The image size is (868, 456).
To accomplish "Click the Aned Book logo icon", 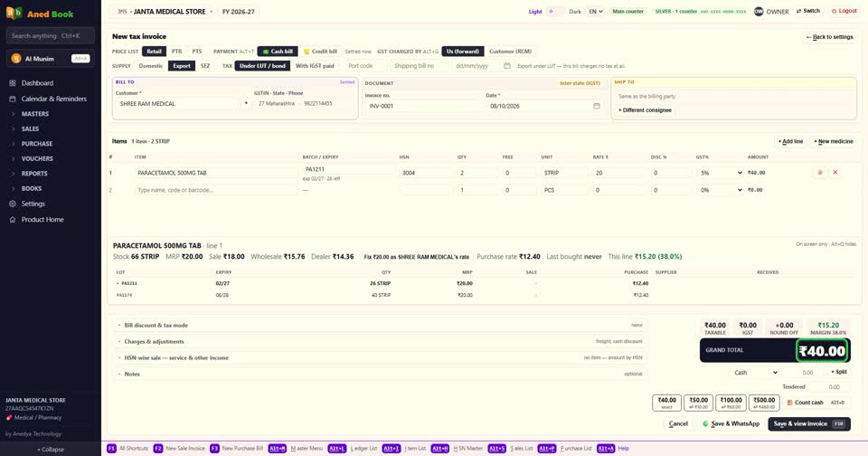I will (x=14, y=13).
